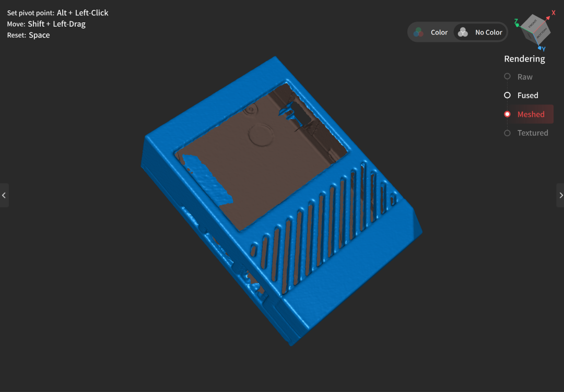Image resolution: width=564 pixels, height=392 pixels.
Task: Expand the left side panel arrow
Action: [x=4, y=195]
